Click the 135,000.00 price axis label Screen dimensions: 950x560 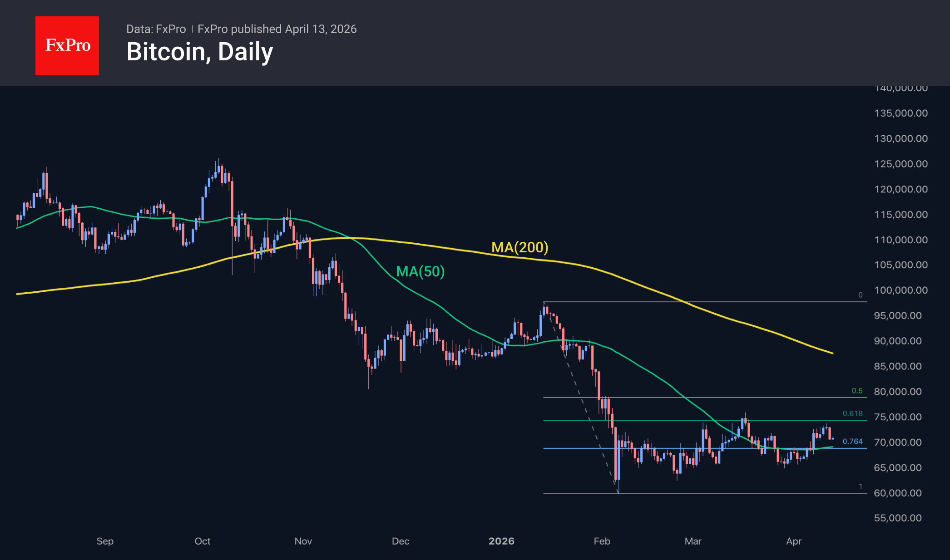pos(901,113)
